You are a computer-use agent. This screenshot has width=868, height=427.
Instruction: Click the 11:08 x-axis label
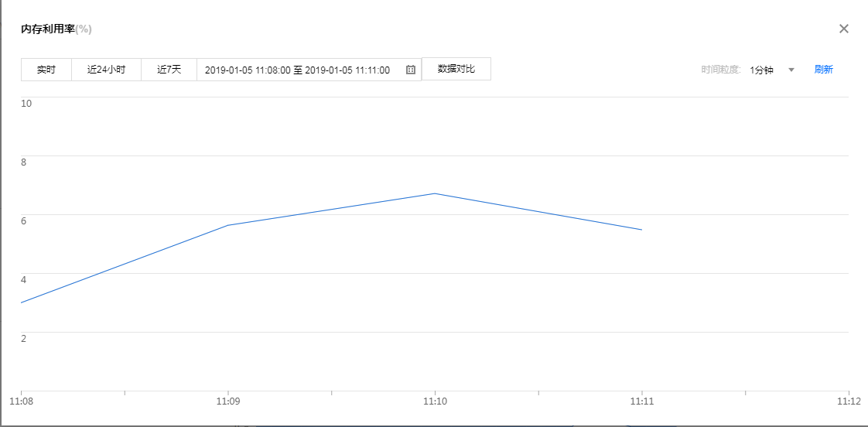(22, 401)
